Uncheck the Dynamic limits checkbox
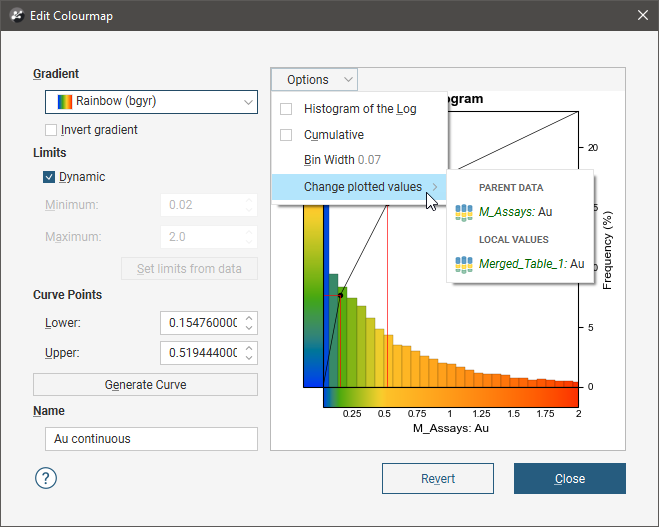Viewport: 659px width, 527px height. (49, 177)
